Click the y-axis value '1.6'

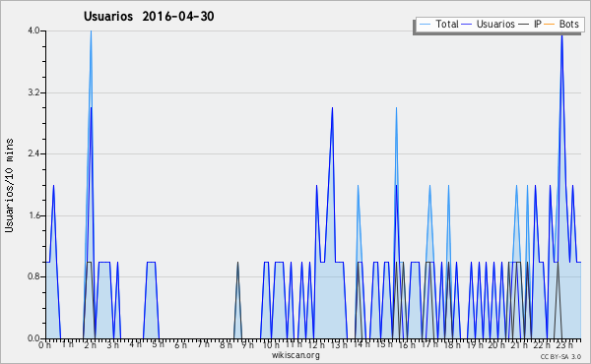pyautogui.click(x=33, y=215)
